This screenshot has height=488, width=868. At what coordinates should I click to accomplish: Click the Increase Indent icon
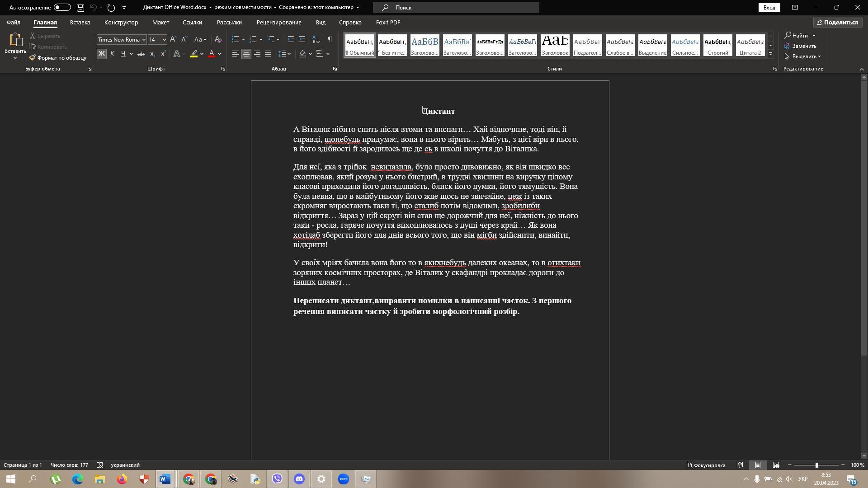pos(302,39)
